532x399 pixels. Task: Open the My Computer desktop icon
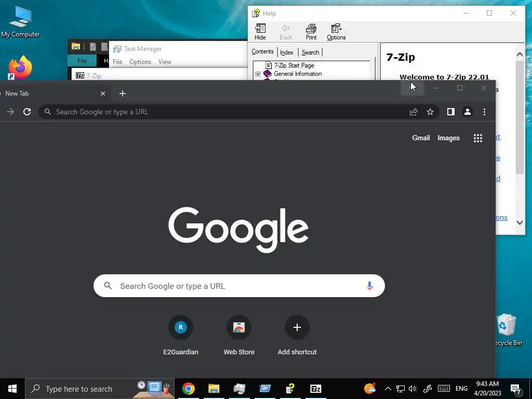[x=20, y=22]
